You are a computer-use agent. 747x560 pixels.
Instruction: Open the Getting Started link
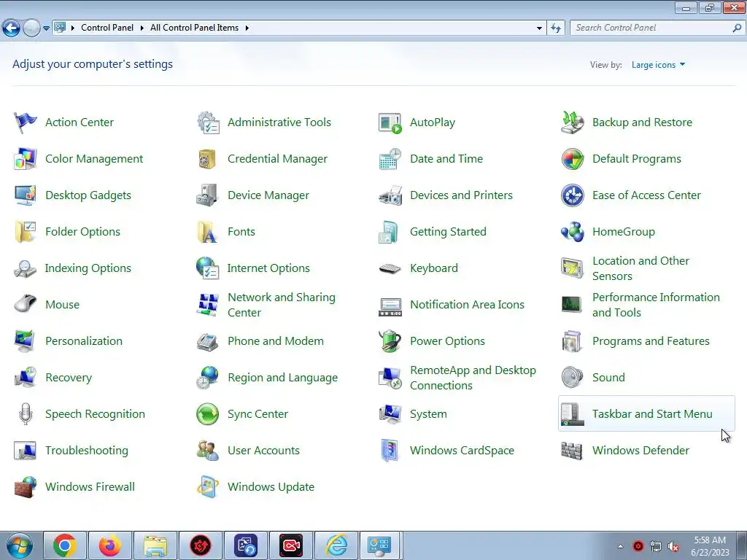448,231
